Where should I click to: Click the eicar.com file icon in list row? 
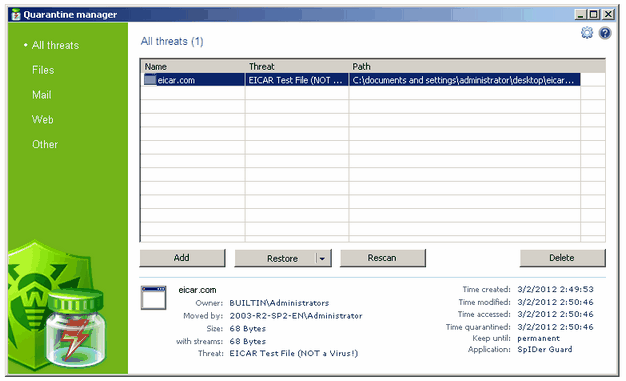[150, 80]
